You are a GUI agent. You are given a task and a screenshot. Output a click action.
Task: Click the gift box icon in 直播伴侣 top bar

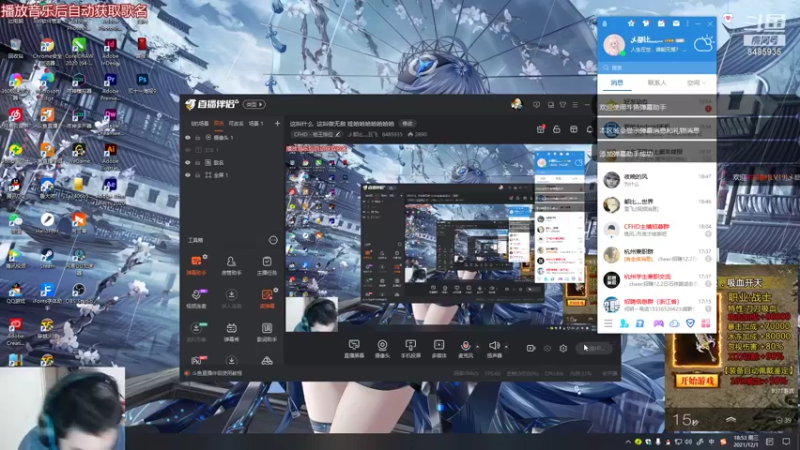coord(540,130)
